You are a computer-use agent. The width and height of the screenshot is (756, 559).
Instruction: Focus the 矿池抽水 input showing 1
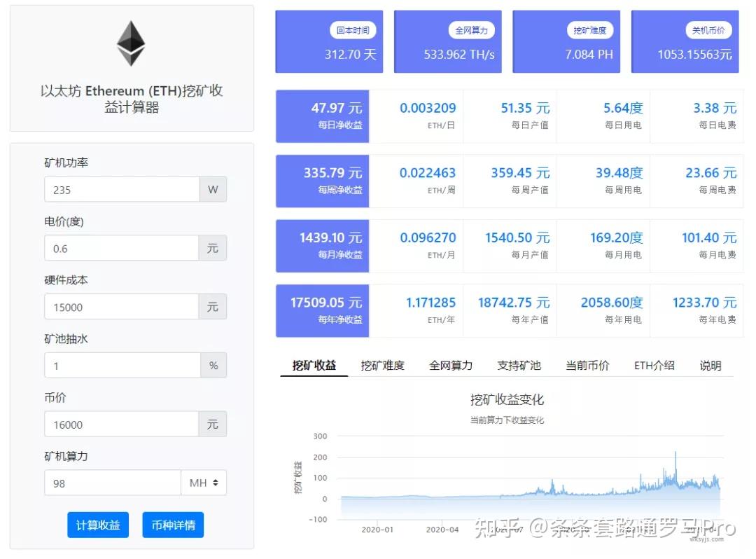coord(122,366)
